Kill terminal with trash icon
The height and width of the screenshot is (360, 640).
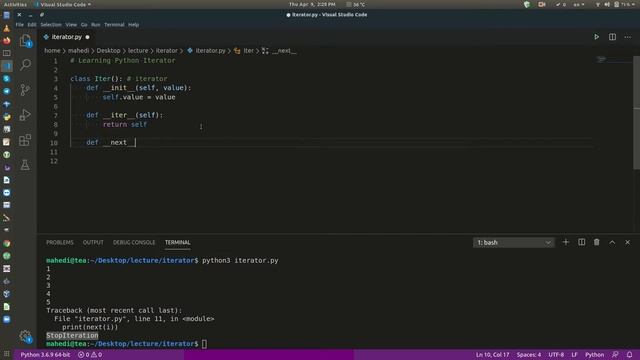597,242
